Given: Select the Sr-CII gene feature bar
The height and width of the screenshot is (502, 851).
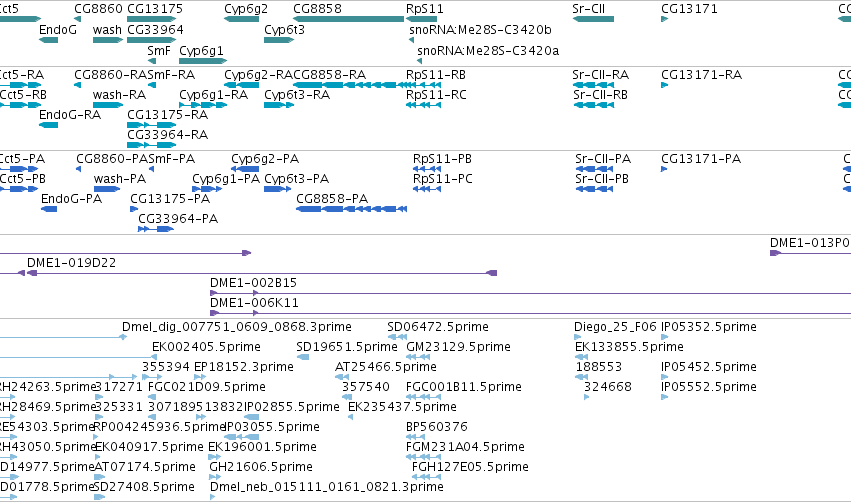Looking at the screenshot, I should tap(593, 19).
